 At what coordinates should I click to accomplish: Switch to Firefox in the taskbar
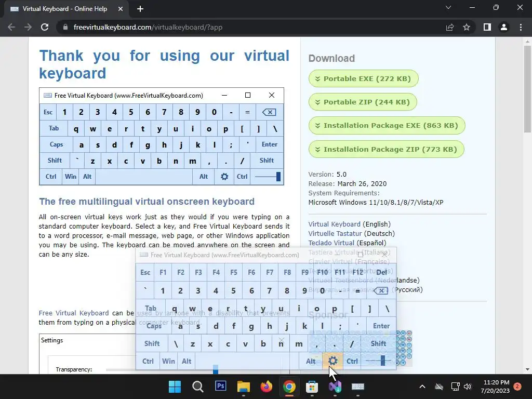click(x=267, y=387)
